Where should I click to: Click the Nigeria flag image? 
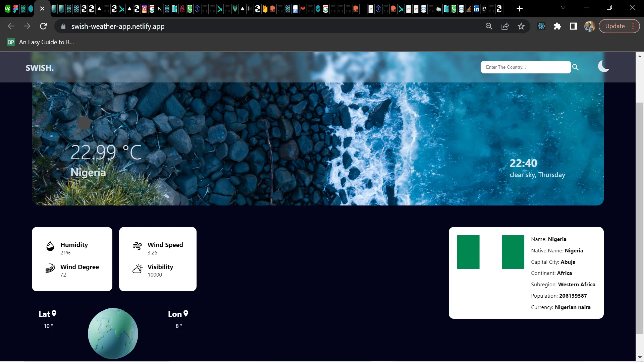[490, 252]
